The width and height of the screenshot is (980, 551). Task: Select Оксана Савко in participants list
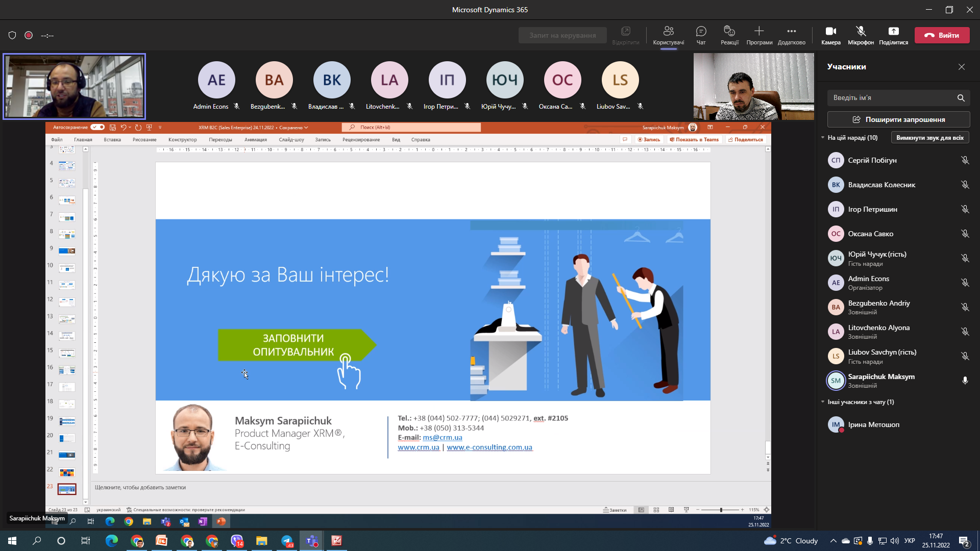coord(870,234)
